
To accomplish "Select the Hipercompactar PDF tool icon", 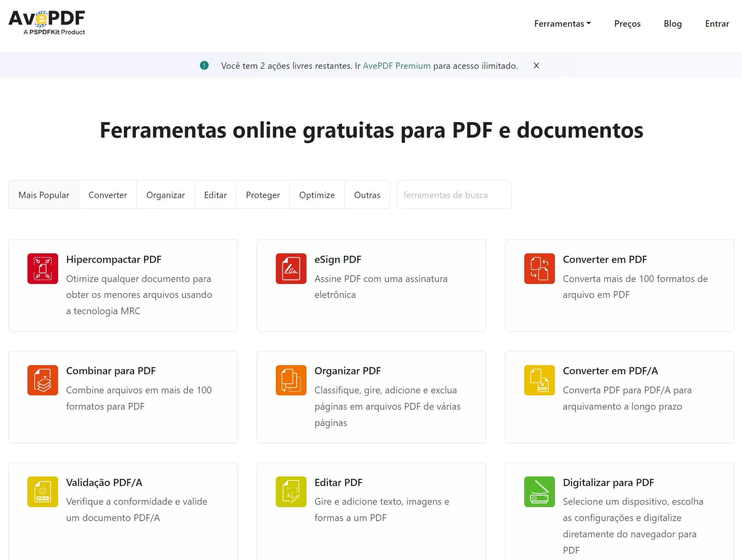I will click(42, 269).
